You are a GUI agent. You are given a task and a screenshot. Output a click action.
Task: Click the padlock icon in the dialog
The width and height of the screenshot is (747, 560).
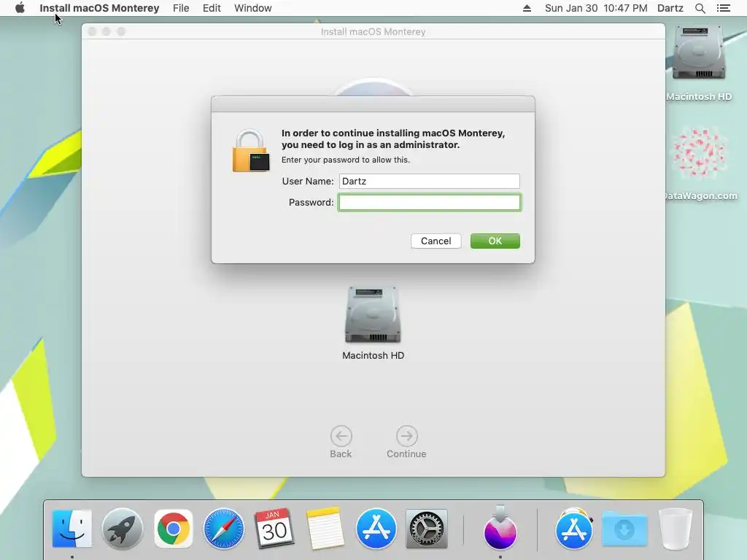click(x=251, y=150)
